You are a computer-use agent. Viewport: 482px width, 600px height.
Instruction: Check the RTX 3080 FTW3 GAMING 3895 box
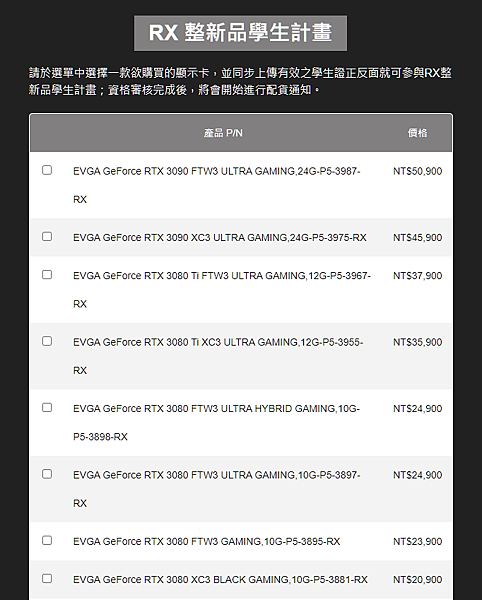point(47,540)
